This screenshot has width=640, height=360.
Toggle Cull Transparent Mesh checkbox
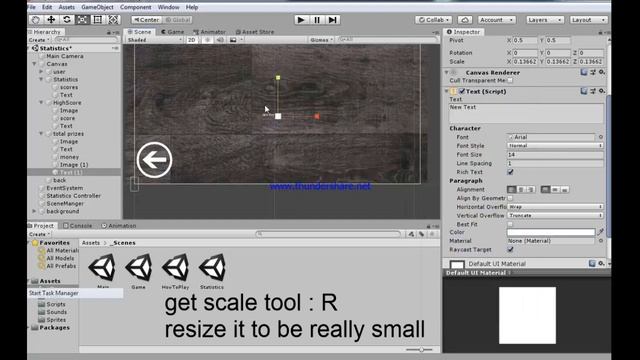(510, 80)
